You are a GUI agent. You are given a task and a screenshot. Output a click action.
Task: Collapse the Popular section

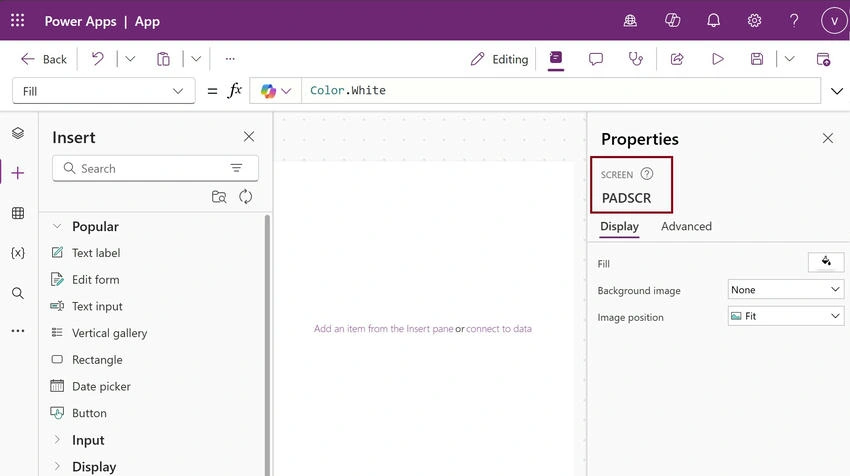57,226
